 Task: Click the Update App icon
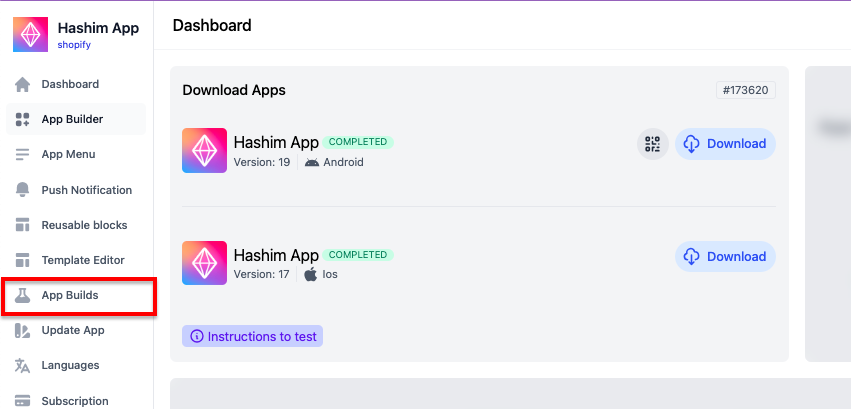point(22,330)
